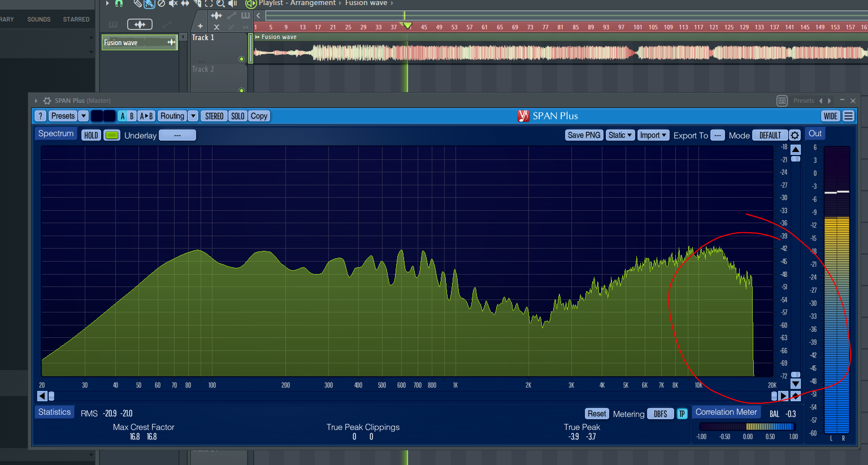Select the magnet snap icon in playlist toolbar
This screenshot has height=465, width=868.
coord(119,3)
